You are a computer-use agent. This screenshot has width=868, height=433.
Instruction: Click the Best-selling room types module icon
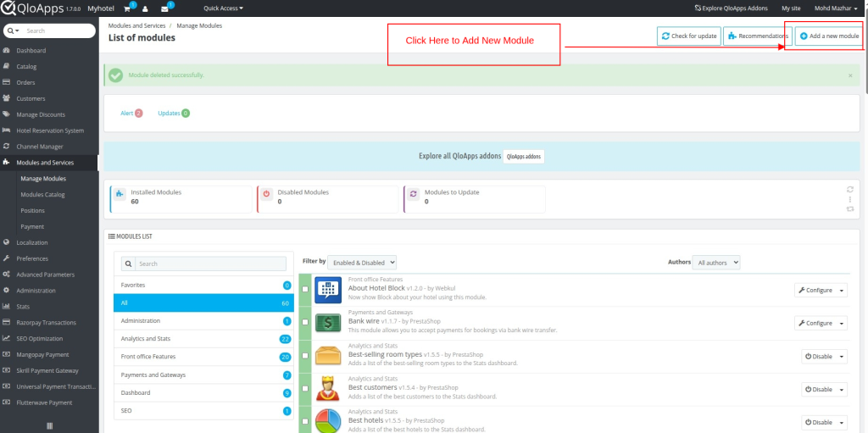pyautogui.click(x=328, y=356)
